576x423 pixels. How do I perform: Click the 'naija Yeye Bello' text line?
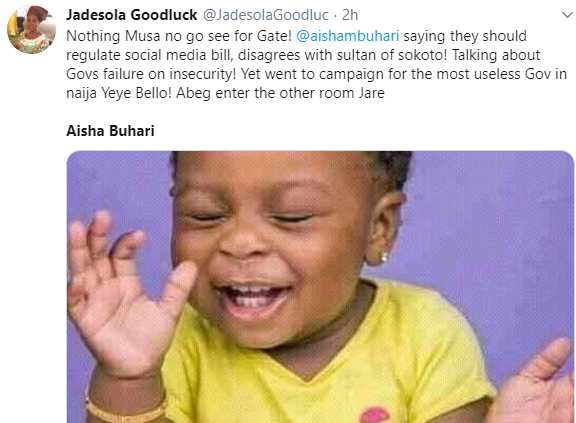(x=225, y=93)
